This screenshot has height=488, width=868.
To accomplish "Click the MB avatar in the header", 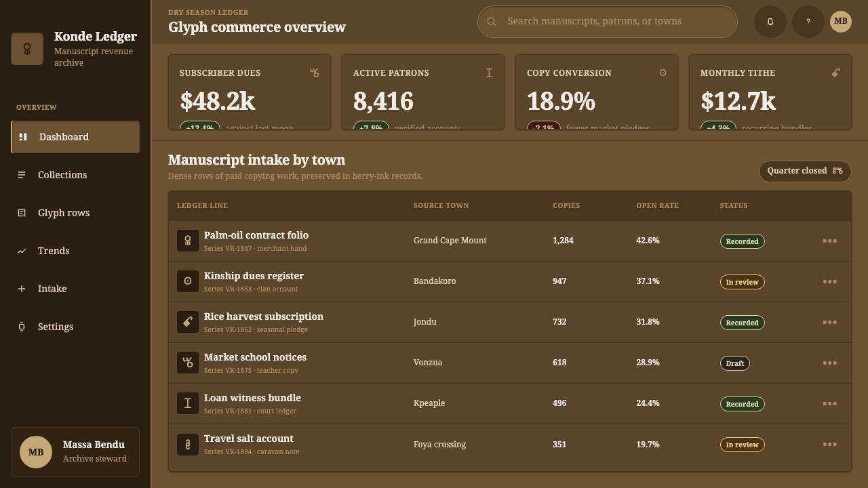I will pyautogui.click(x=841, y=21).
